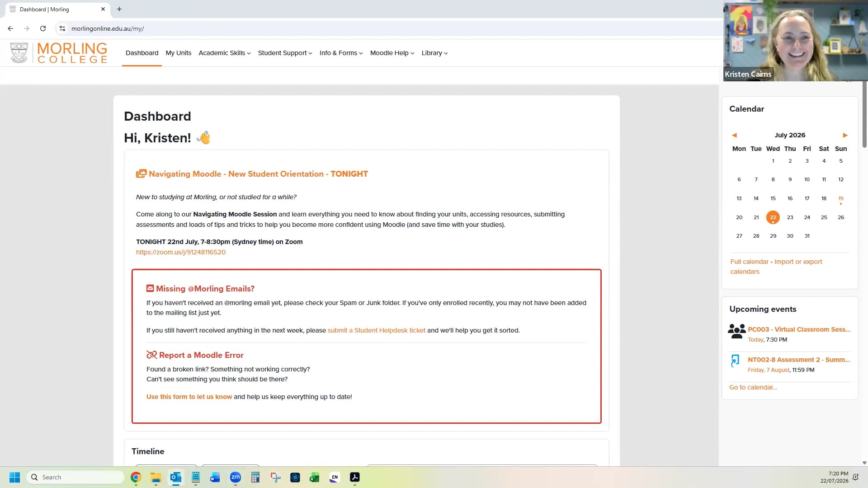Click the PC003 virtual classroom group icon

click(736, 331)
